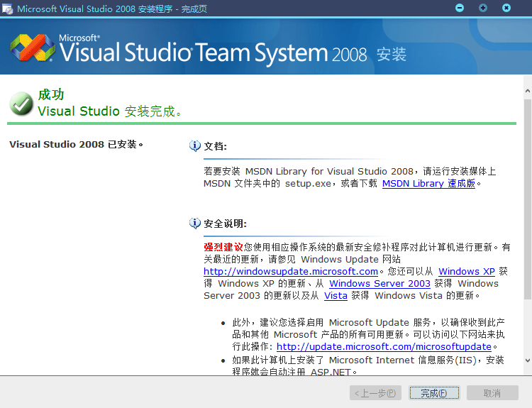This screenshot has width=532, height=408.
Task: Maximize the installer window
Action: pos(483,8)
